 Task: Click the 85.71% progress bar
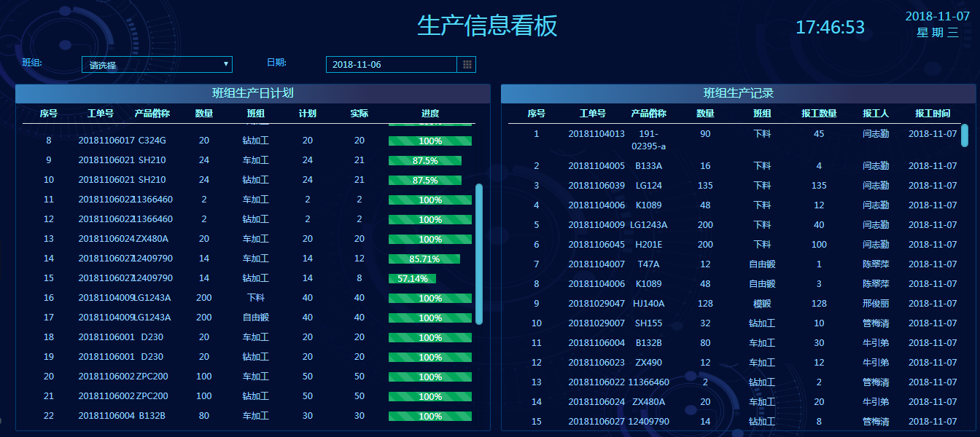[424, 259]
